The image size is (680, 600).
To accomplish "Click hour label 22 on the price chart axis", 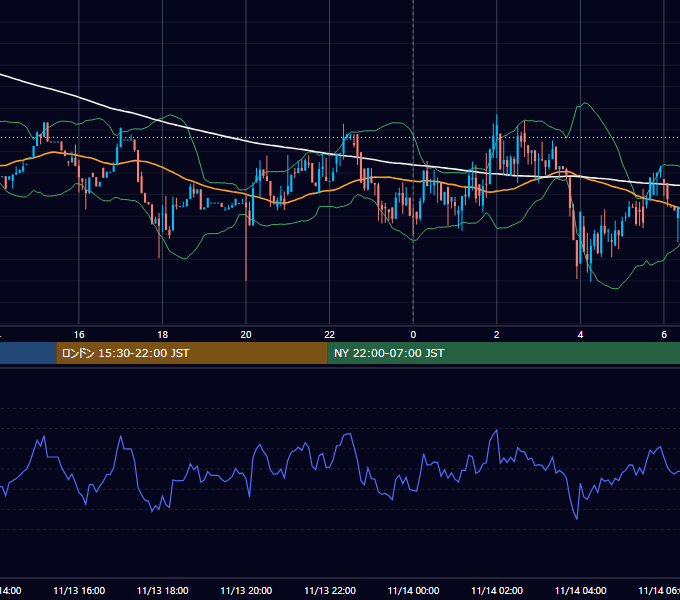I will [x=330, y=335].
